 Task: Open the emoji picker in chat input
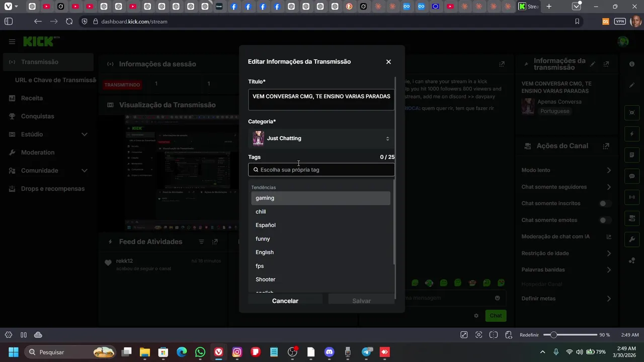coord(498,298)
